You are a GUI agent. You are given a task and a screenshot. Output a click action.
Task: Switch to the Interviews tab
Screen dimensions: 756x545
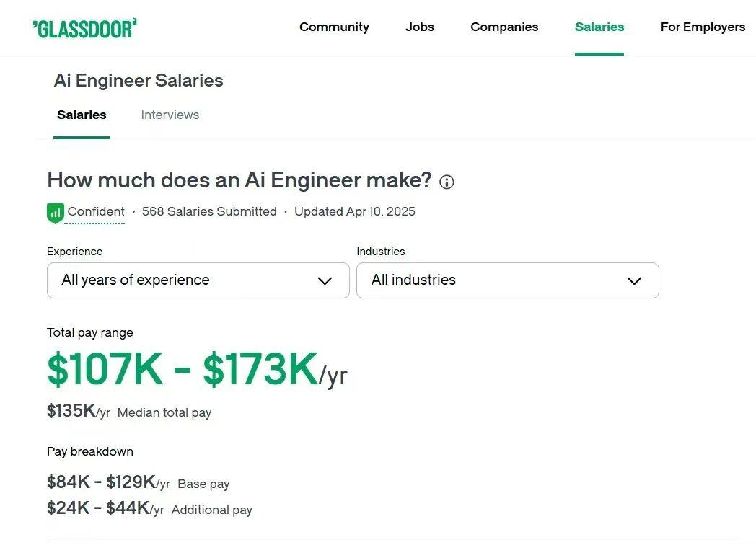pos(170,115)
